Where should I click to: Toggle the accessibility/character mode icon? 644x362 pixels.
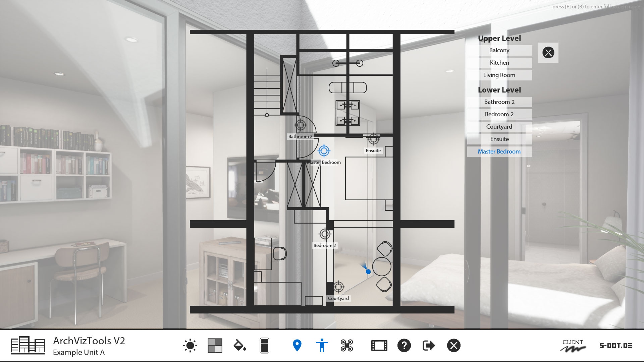pos(322,346)
